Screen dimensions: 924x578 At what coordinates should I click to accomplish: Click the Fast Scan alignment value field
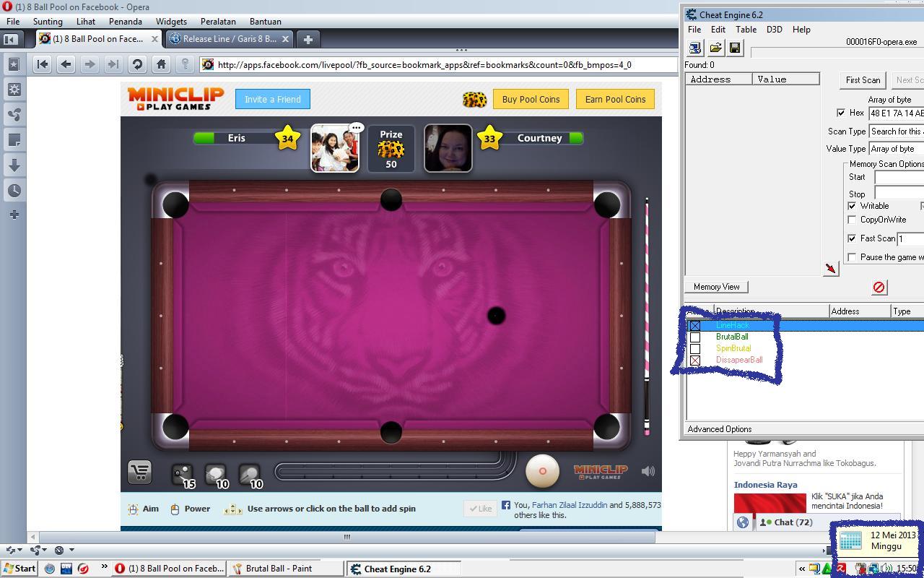[x=910, y=238]
